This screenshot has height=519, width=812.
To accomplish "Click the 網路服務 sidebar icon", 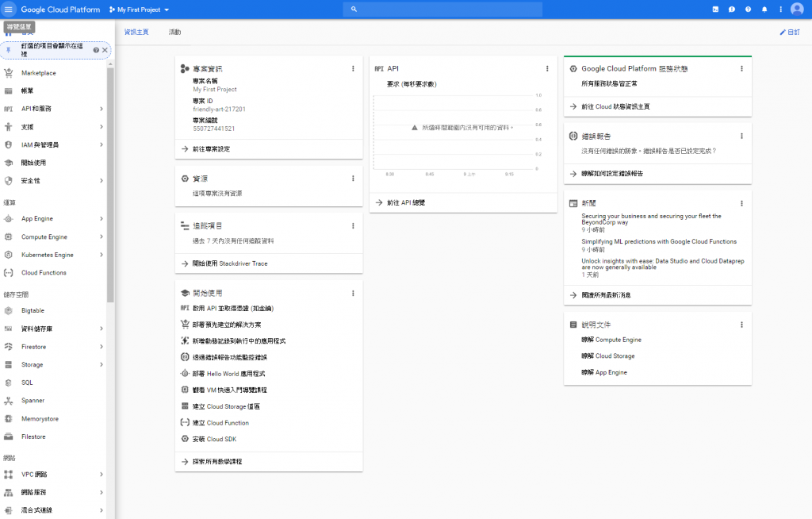I will coord(8,493).
